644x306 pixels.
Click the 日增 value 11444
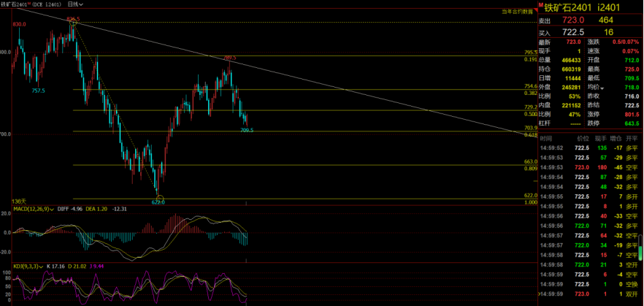tap(573, 78)
